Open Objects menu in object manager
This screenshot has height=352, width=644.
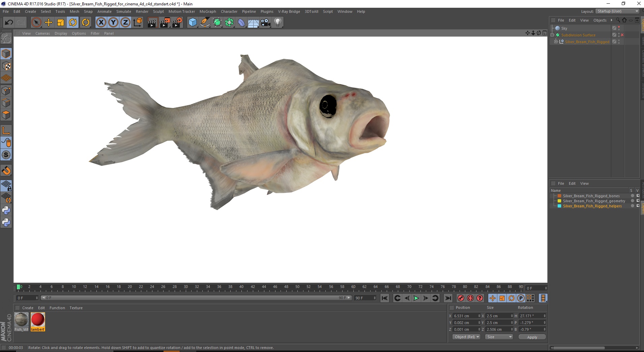[600, 20]
